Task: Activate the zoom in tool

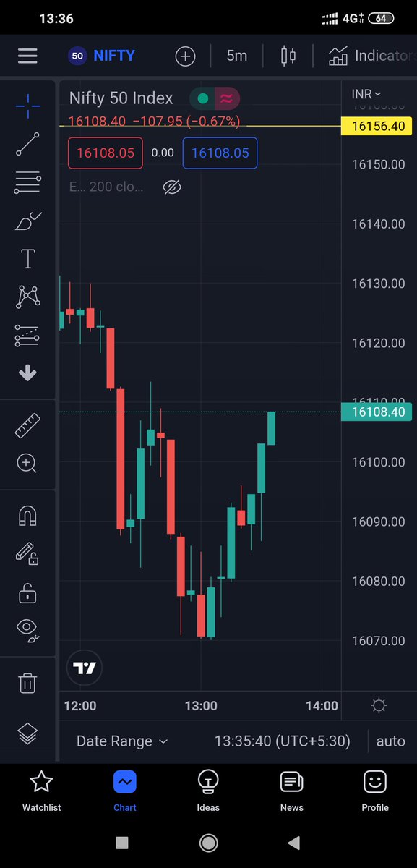Action: pos(27,463)
